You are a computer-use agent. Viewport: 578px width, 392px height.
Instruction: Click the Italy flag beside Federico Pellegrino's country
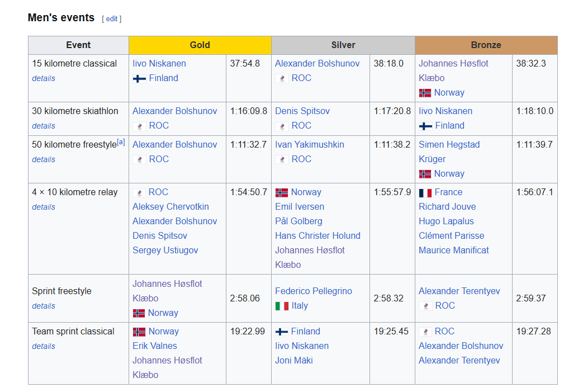[x=282, y=306]
